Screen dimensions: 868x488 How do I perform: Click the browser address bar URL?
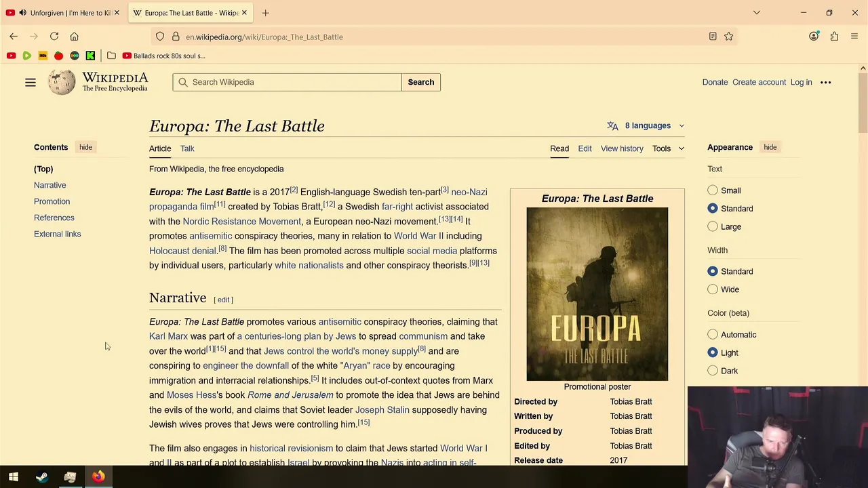[x=264, y=37]
